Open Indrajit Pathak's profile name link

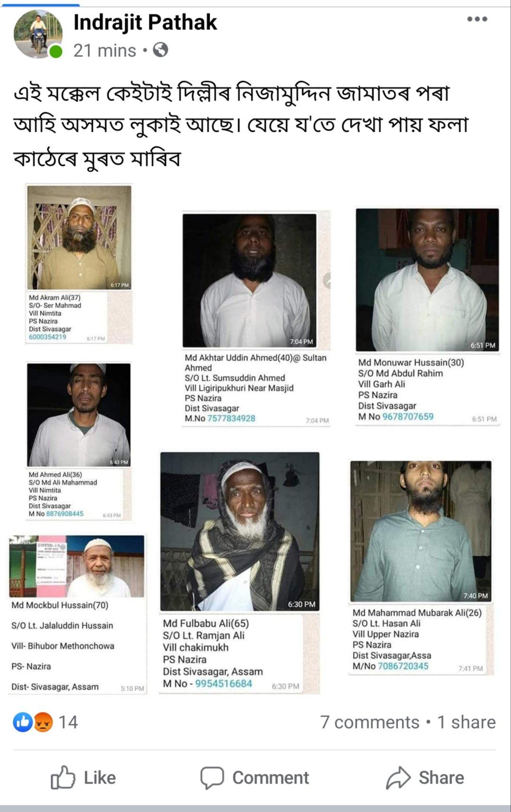(x=145, y=22)
